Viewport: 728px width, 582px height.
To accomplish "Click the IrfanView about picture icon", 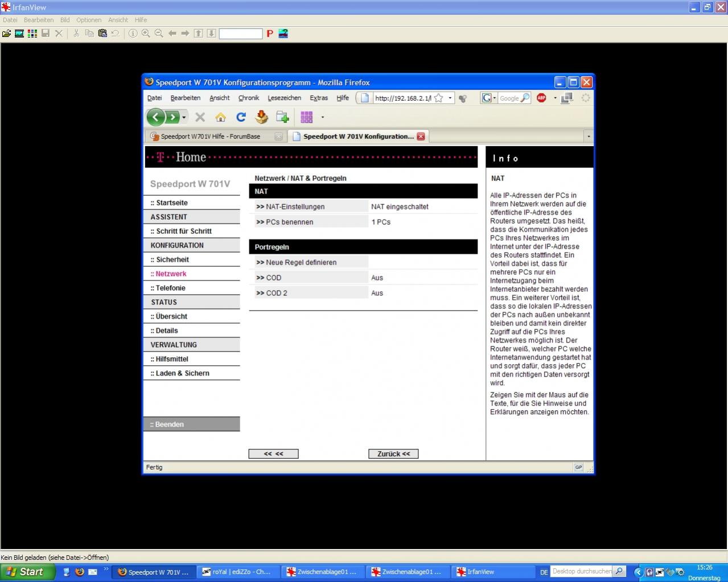I will coord(283,34).
